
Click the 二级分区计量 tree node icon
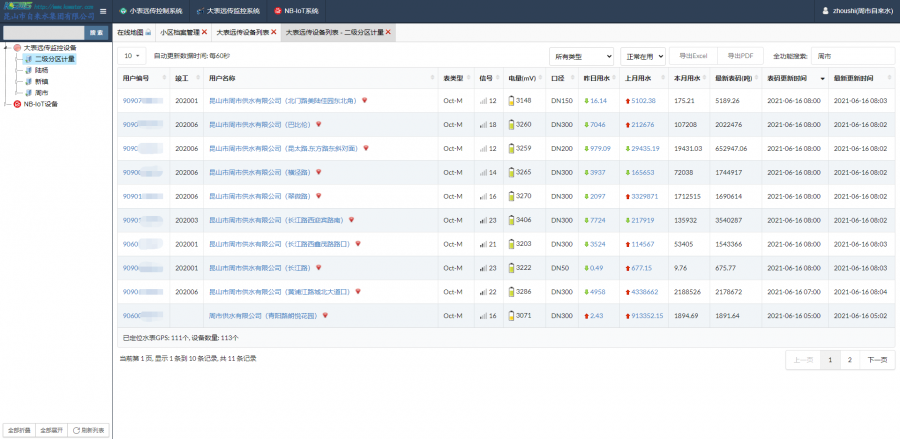tap(27, 59)
